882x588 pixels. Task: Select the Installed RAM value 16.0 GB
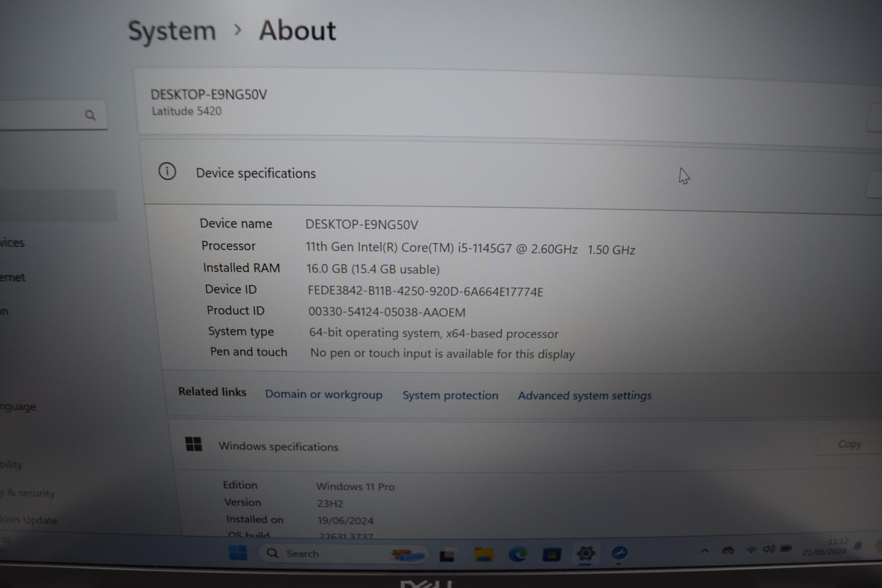(x=373, y=269)
